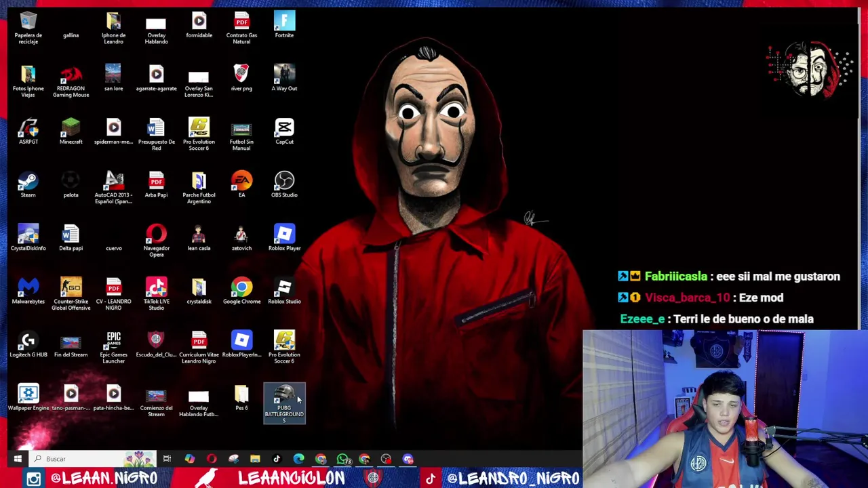Select the Fin del Stream file
The width and height of the screenshot is (868, 488).
click(x=71, y=345)
